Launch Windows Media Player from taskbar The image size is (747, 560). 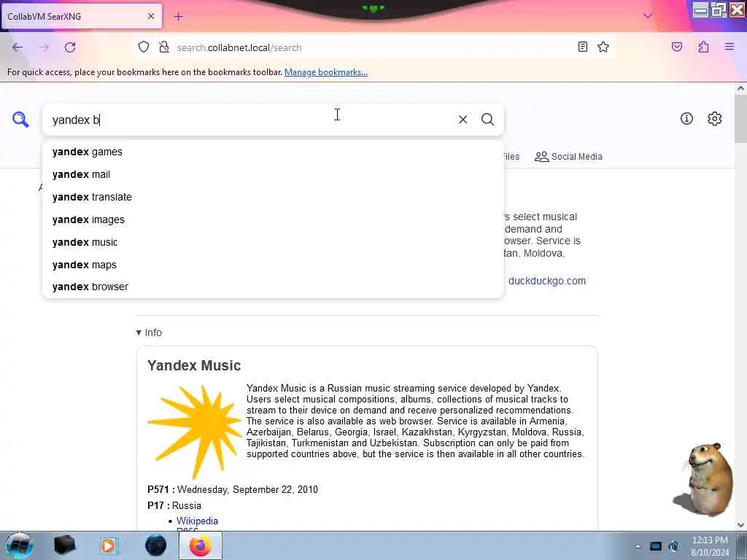click(x=109, y=546)
